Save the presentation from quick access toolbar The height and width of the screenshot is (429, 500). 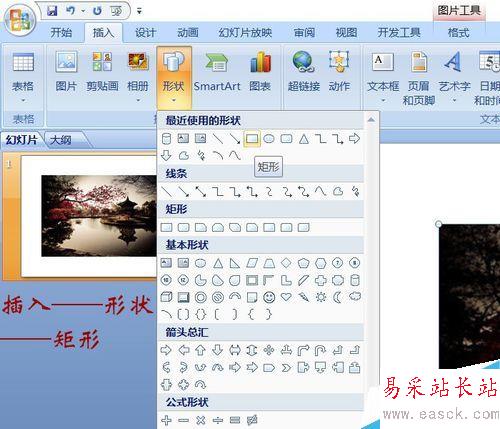click(x=52, y=11)
